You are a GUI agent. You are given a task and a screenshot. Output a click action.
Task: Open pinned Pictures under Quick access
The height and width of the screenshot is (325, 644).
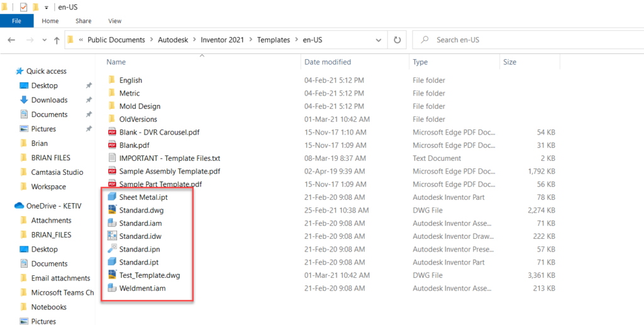(x=43, y=129)
